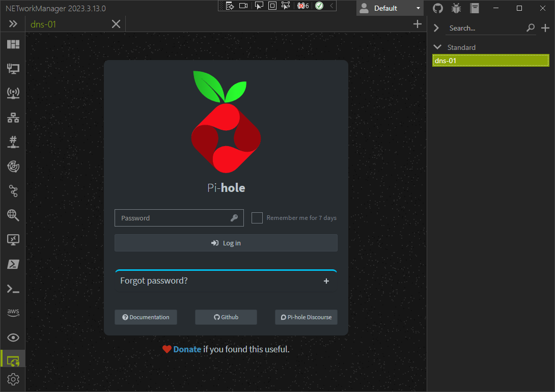555x392 pixels.
Task: Add a new profile with plus icon
Action: point(545,27)
